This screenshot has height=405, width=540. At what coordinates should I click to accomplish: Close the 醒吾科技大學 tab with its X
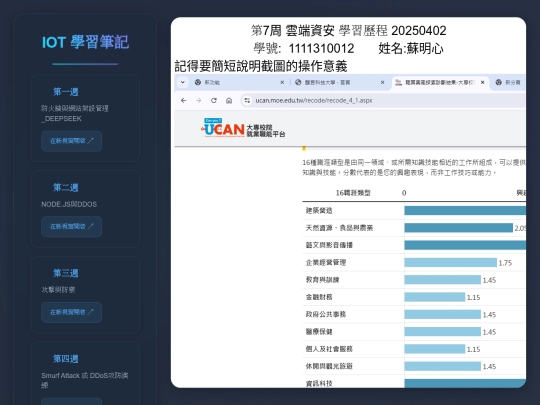tap(382, 82)
